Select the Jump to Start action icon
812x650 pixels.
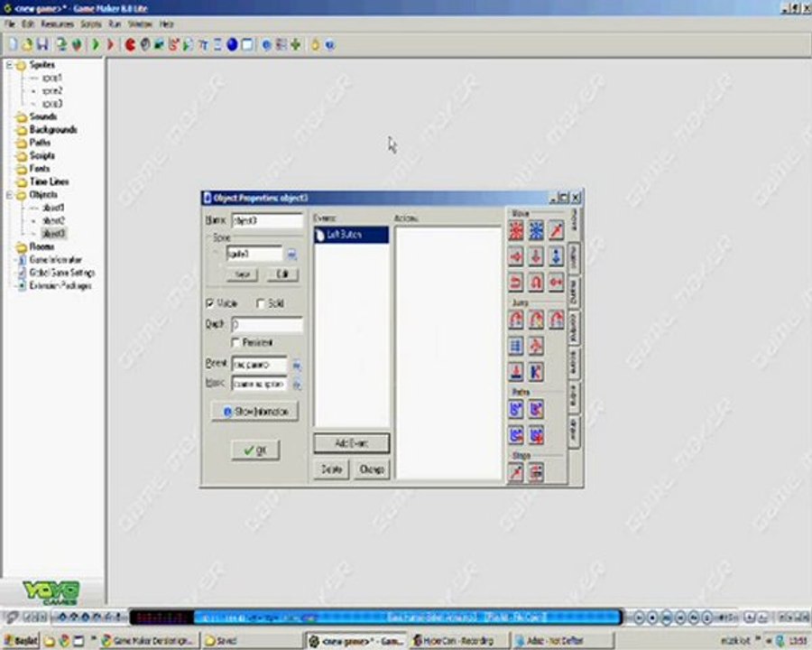click(x=536, y=320)
